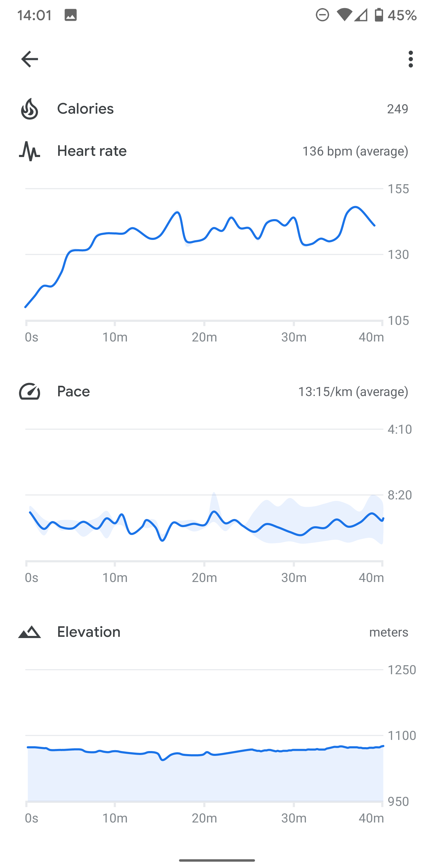Tap the screenshot notification icon in status bar
The height and width of the screenshot is (868, 434).
coord(71,15)
